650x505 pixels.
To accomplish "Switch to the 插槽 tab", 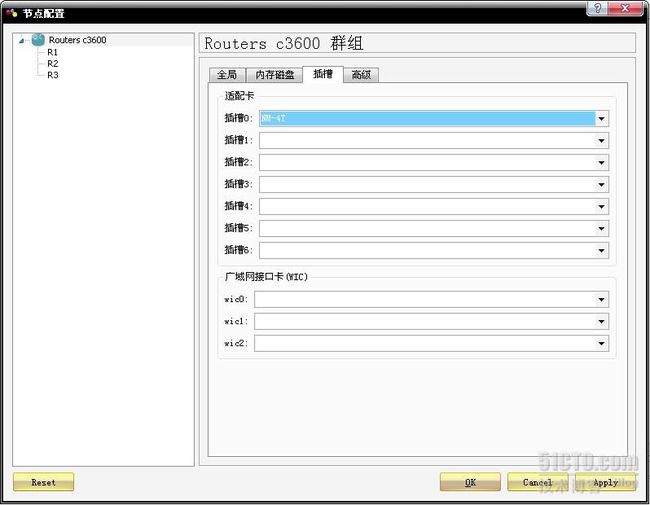I will point(323,74).
